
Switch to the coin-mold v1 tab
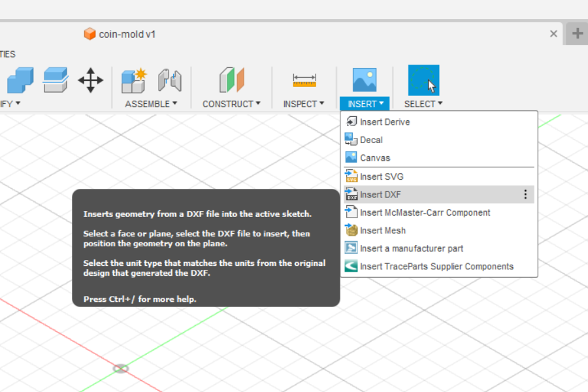click(x=127, y=34)
